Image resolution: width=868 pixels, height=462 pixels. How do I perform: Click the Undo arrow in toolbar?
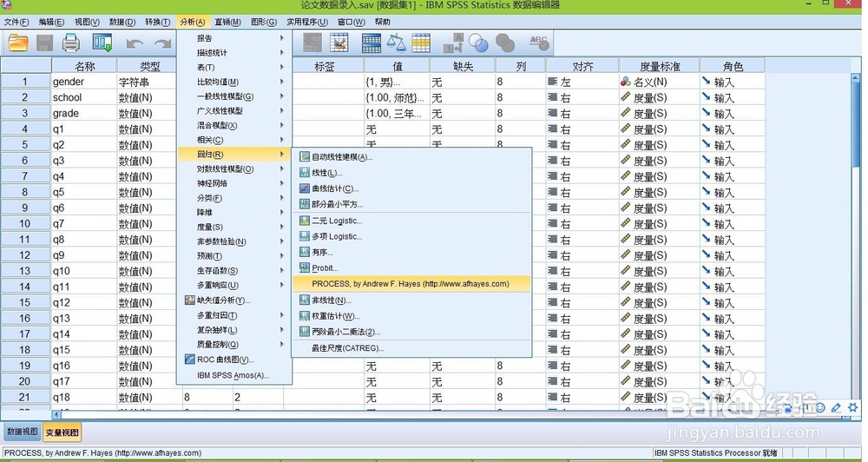(x=135, y=43)
